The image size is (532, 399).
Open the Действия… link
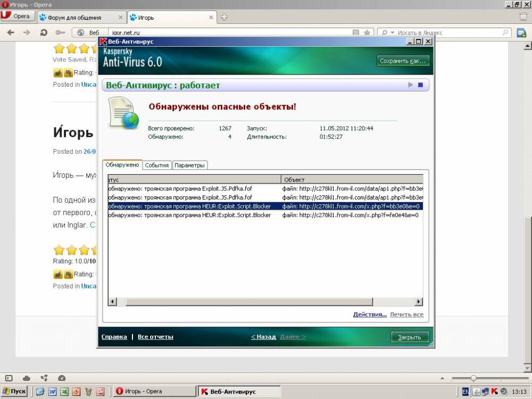pos(370,314)
